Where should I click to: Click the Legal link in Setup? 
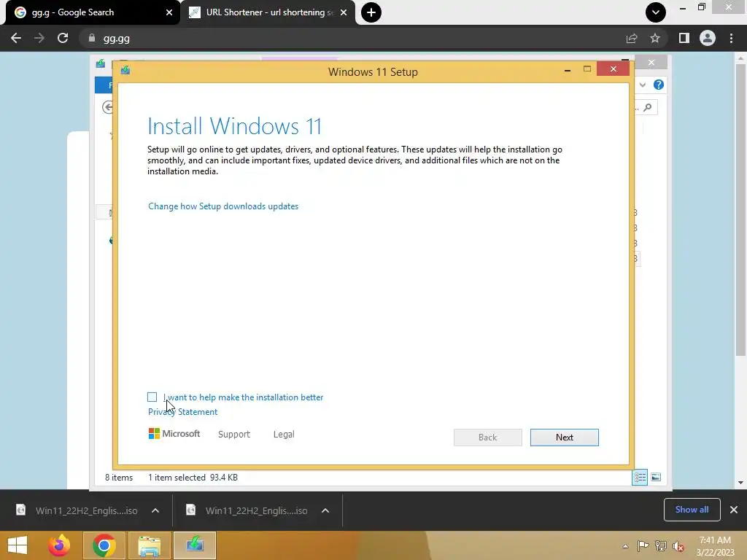click(284, 435)
